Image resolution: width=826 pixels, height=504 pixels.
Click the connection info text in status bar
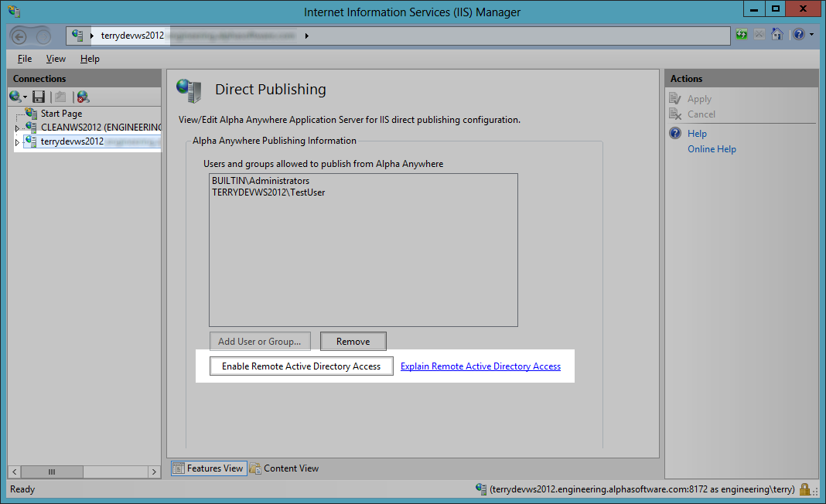click(642, 489)
